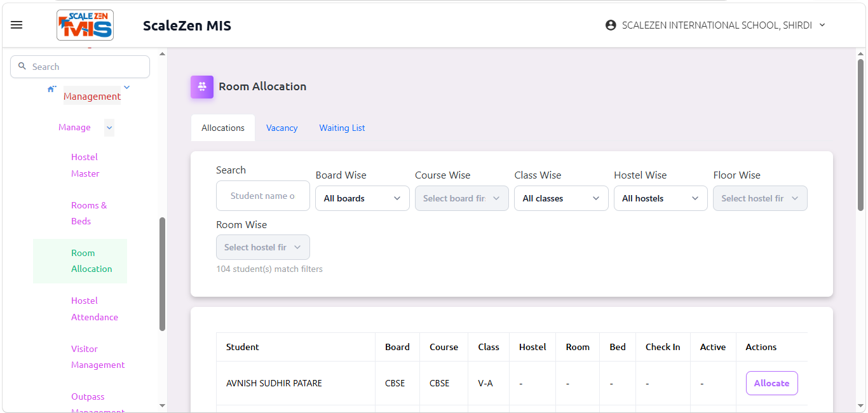Click the Management sidebar heading
Screen dimensions: 868x413
tap(92, 97)
